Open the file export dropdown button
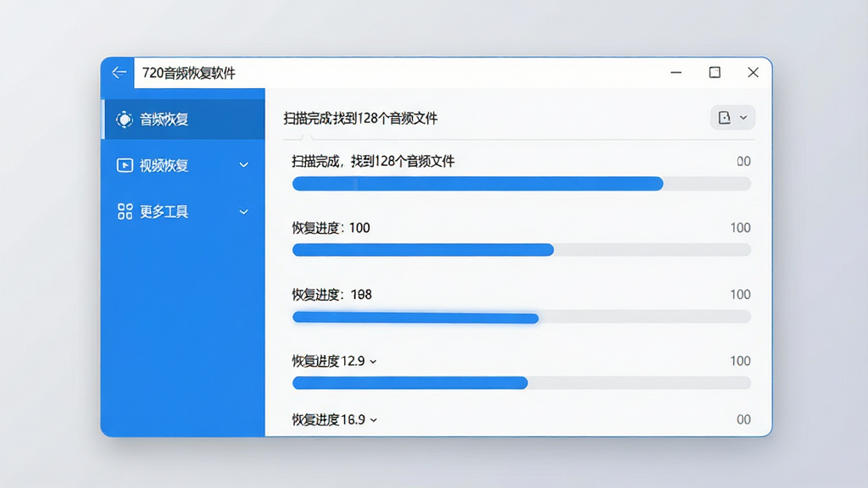868x488 pixels. tap(732, 117)
